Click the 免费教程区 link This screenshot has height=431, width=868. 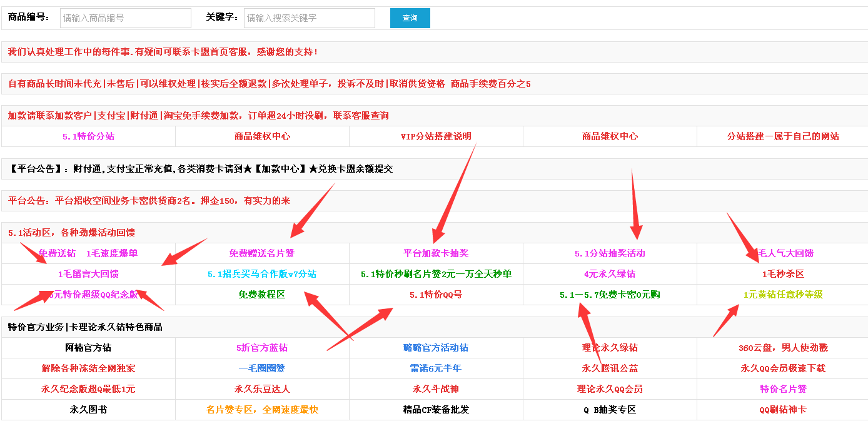click(261, 294)
